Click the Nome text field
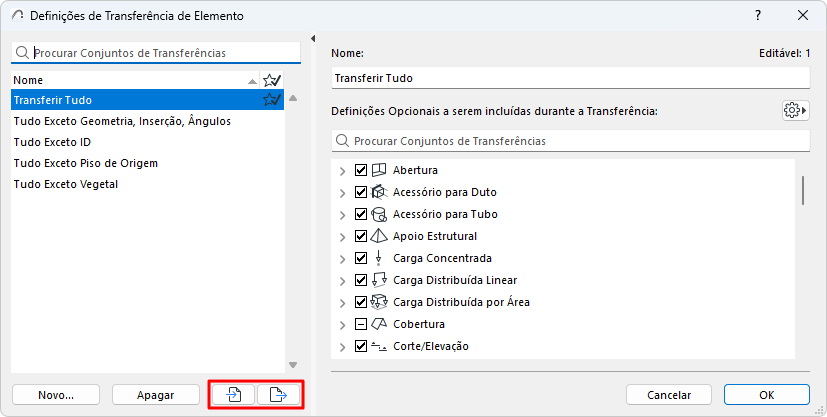 (569, 78)
